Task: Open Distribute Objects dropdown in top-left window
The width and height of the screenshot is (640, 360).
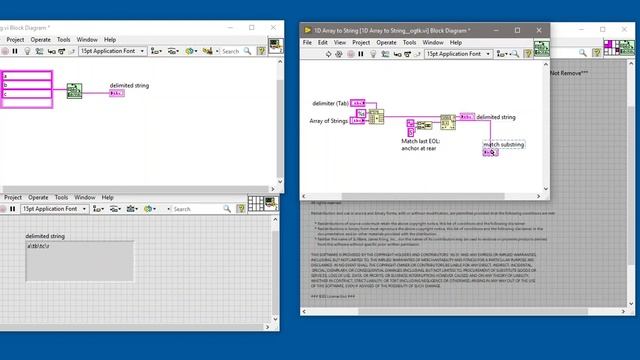Action: (173, 51)
